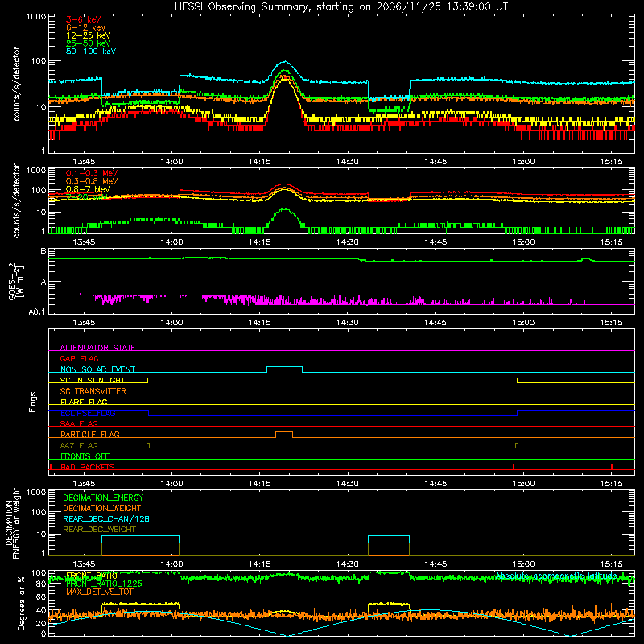The height and width of the screenshot is (644, 644).
Task: Pick the yellow 0.8-7 MeV legend label
Action: click(89, 189)
